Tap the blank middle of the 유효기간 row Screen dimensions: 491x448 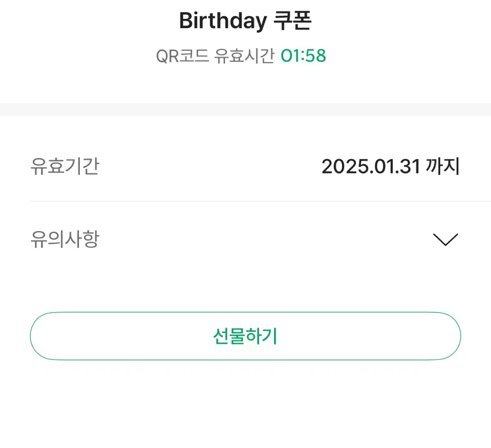[x=210, y=166]
